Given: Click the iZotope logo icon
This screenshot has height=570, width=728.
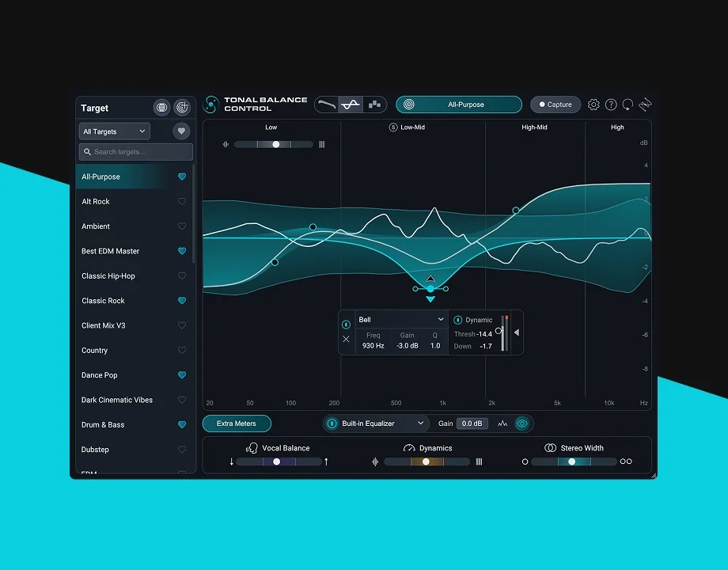Looking at the screenshot, I should pyautogui.click(x=645, y=104).
